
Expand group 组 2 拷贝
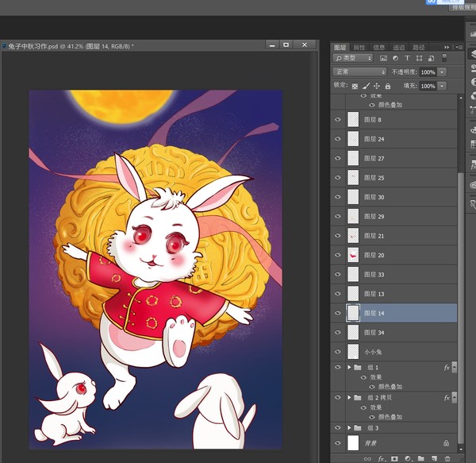tap(349, 397)
